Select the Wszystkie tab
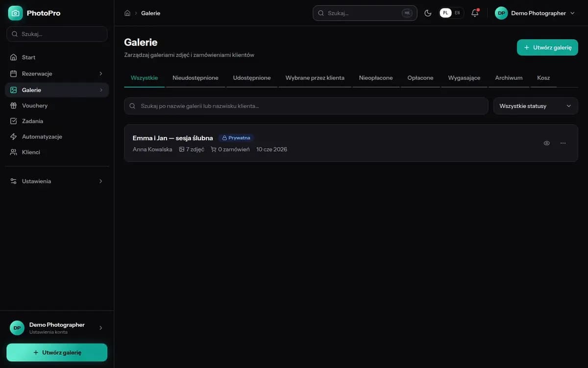The image size is (588, 368). pos(144,78)
